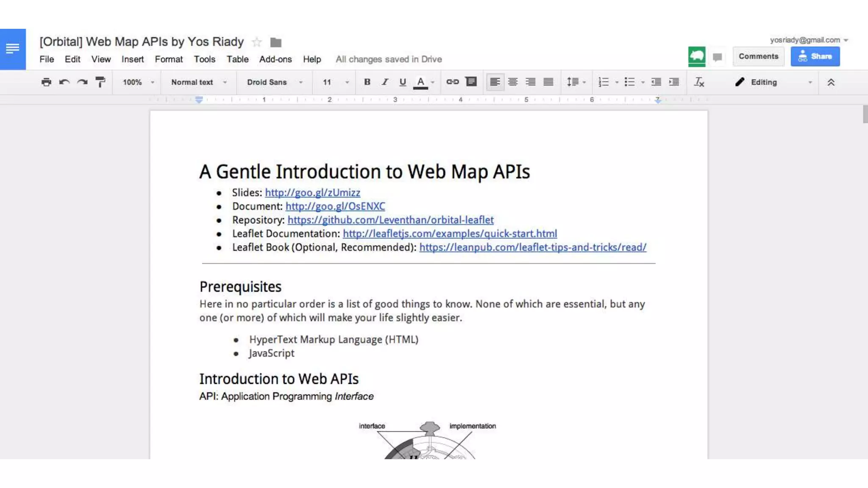Click the vertical scrollbar thumb
The height and width of the screenshot is (488, 868).
point(865,114)
